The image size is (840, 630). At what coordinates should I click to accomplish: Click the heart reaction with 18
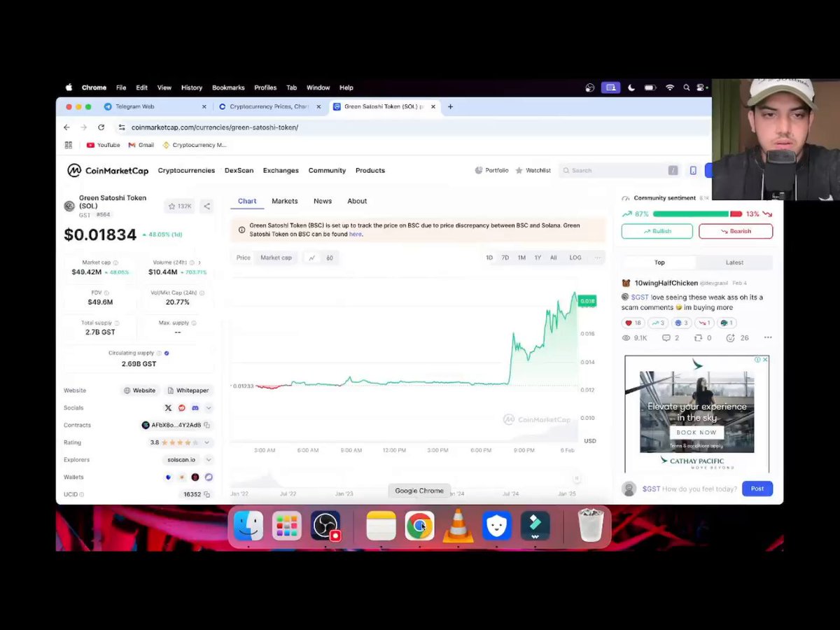[633, 323]
